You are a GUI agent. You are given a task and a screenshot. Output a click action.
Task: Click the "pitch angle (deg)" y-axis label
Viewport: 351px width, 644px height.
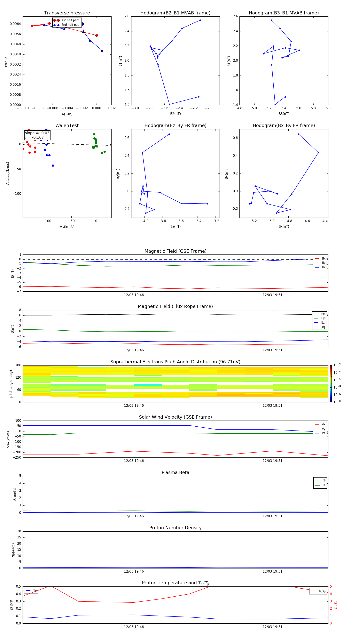pyautogui.click(x=11, y=384)
